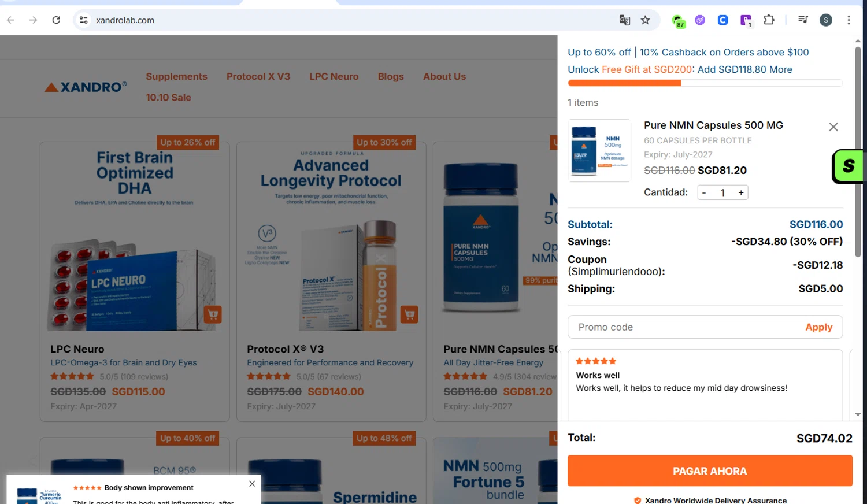Click the Subtotal SGD116.00 value

816,224
